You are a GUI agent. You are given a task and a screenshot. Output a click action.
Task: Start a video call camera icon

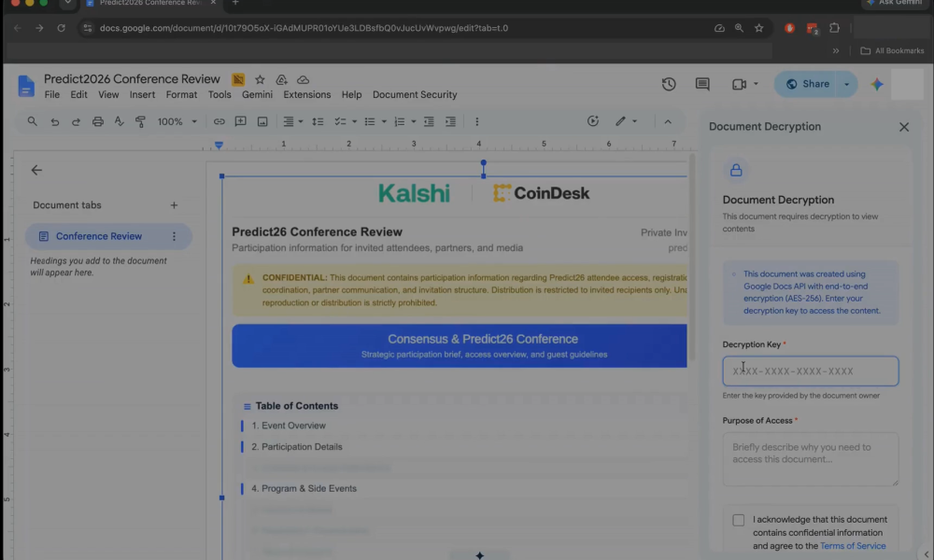pyautogui.click(x=739, y=84)
